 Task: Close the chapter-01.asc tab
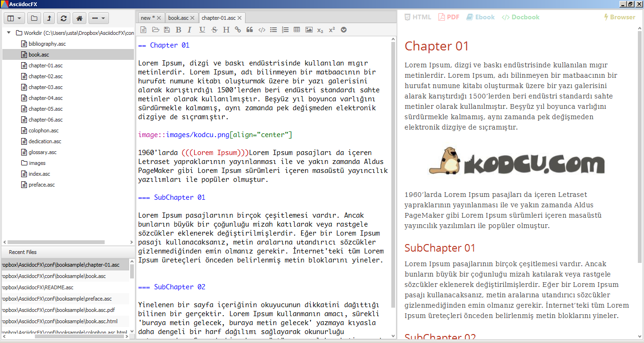click(239, 18)
